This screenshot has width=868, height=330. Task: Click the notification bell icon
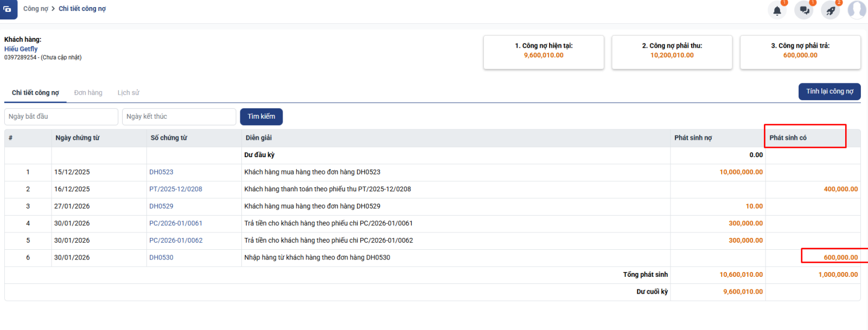777,10
